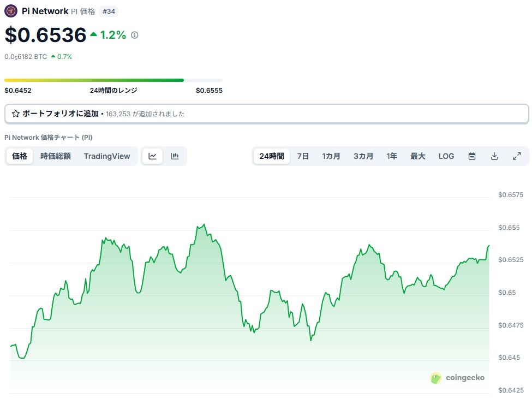Click the 24時間のレンジ label

(113, 91)
